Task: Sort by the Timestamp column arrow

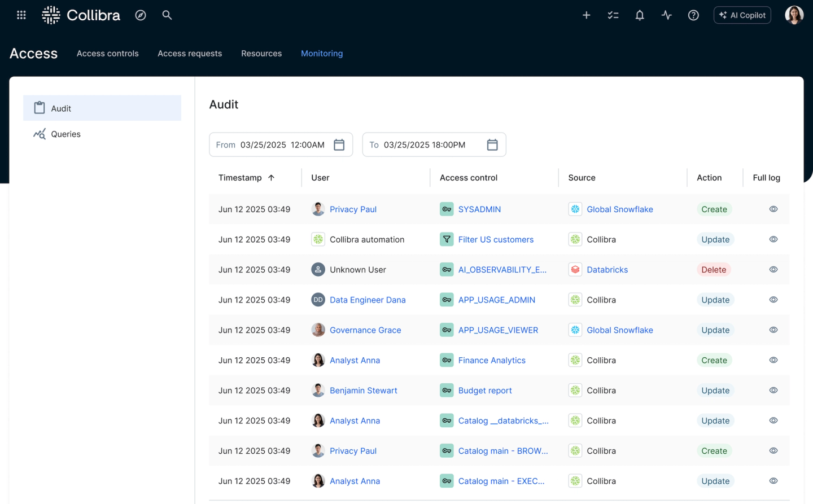Action: (x=272, y=178)
